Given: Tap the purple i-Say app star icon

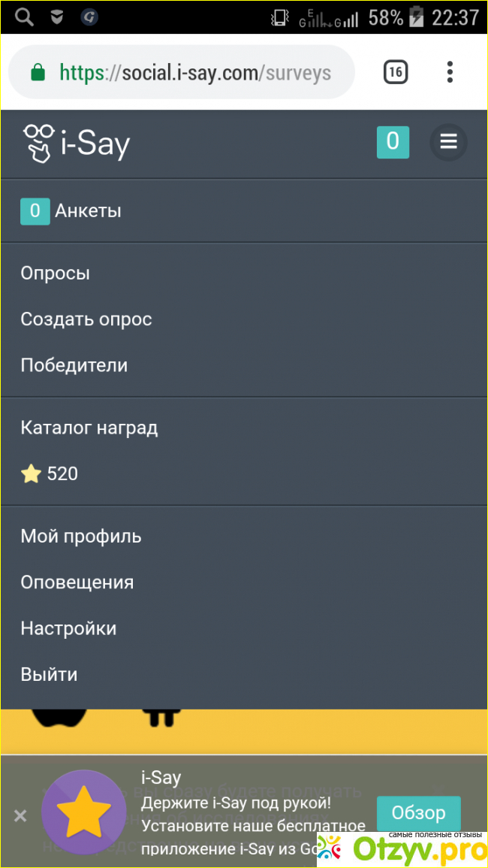Looking at the screenshot, I should (84, 812).
